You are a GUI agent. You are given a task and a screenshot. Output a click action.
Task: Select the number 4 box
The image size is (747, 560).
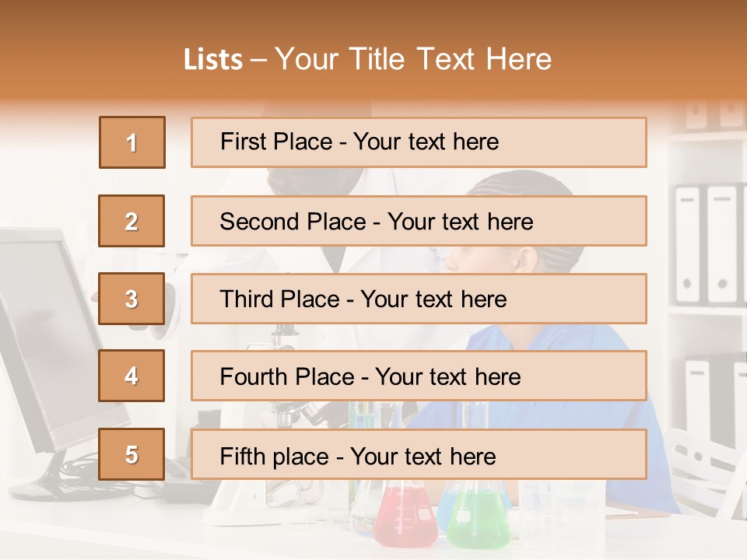coord(132,376)
